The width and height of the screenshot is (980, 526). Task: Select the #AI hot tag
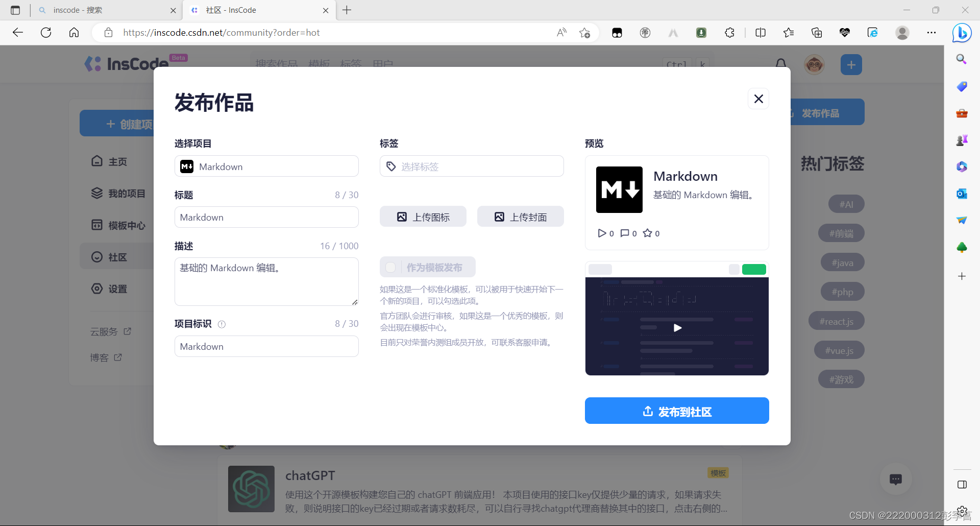(846, 204)
